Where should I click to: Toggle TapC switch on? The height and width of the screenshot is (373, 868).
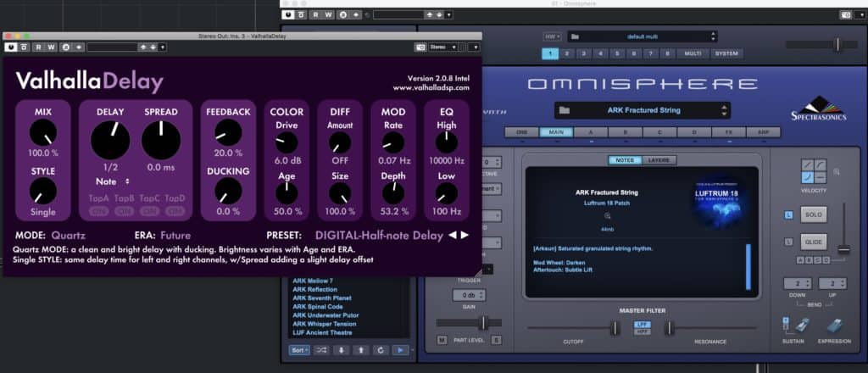pyautogui.click(x=149, y=211)
